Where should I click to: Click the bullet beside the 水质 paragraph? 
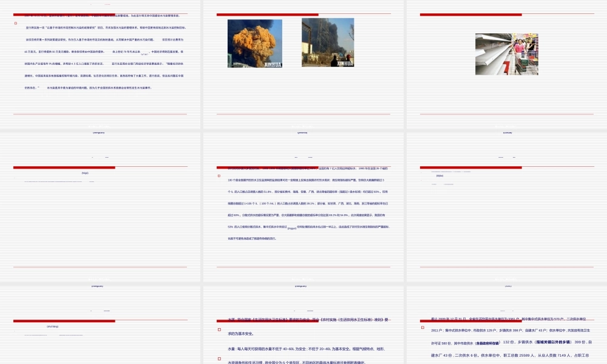219,330
